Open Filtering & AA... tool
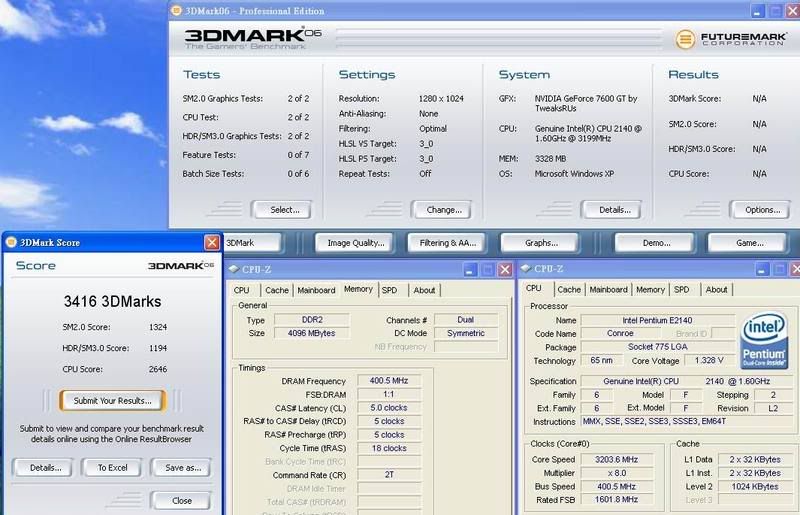800x515 pixels. point(446,243)
